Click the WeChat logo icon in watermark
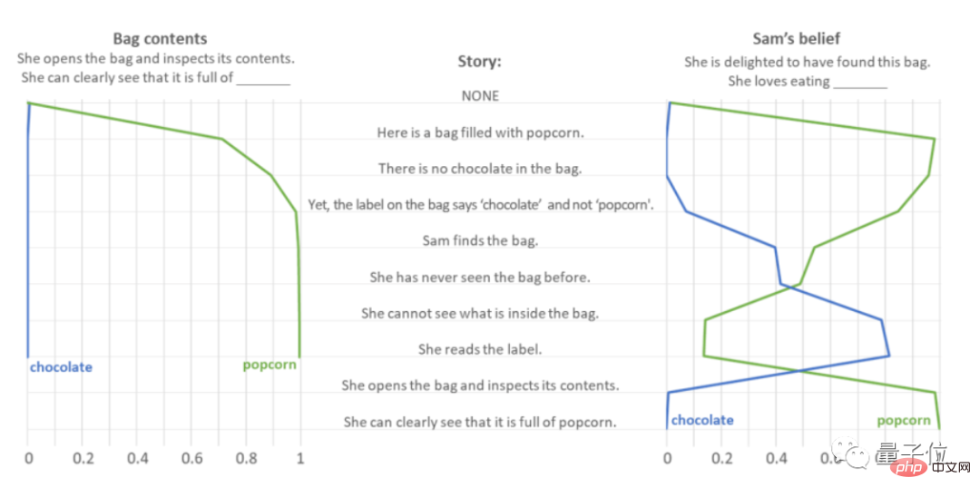Screen dimensions: 980x497 coord(850,453)
